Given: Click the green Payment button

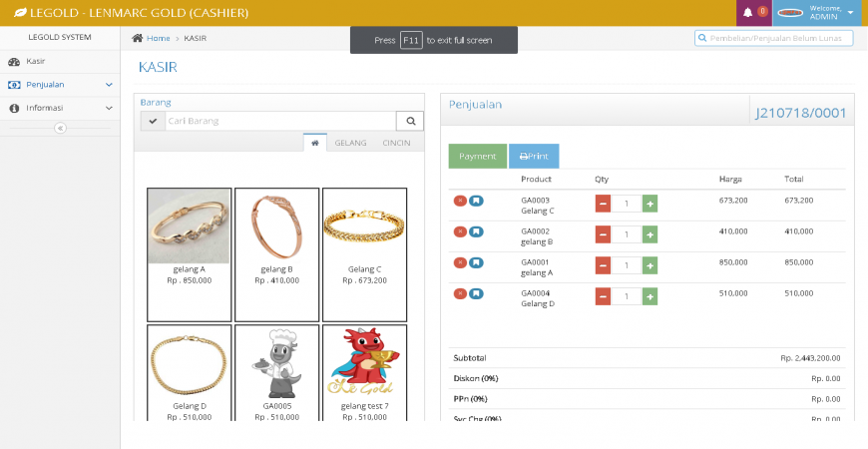Looking at the screenshot, I should (477, 157).
